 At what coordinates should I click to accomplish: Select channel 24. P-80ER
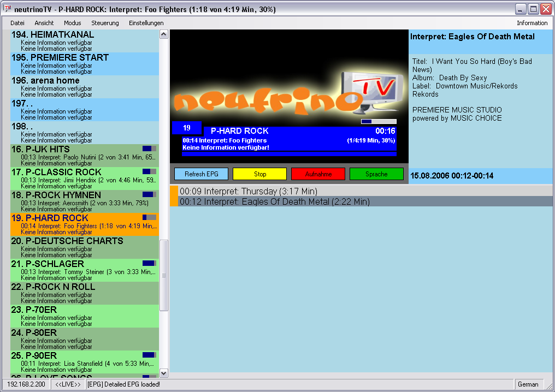[x=85, y=340]
